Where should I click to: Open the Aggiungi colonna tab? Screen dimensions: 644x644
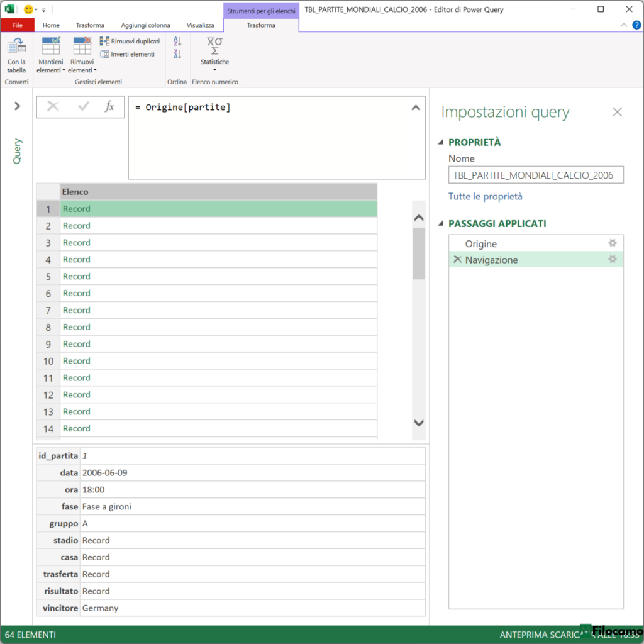pyautogui.click(x=145, y=25)
